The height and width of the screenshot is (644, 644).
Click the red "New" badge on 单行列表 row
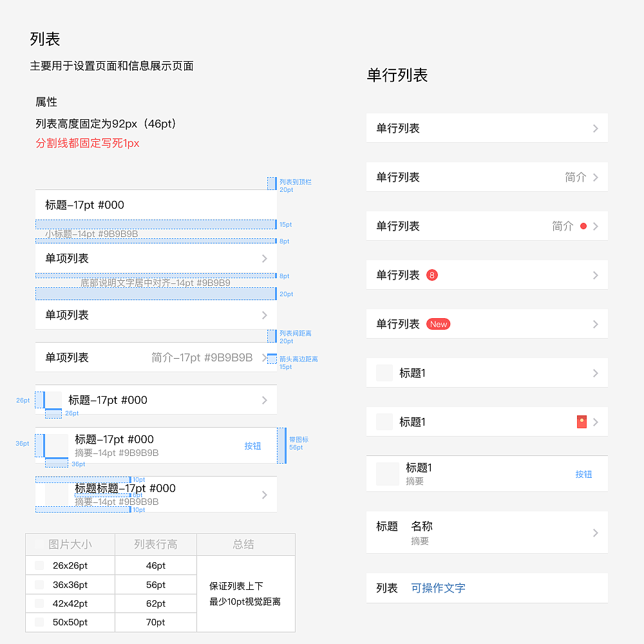click(439, 324)
